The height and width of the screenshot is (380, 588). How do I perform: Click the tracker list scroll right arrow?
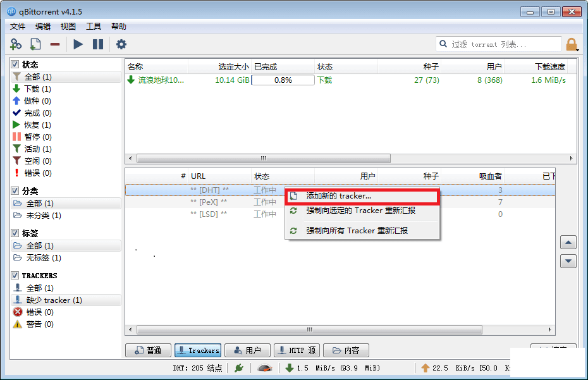pyautogui.click(x=550, y=329)
